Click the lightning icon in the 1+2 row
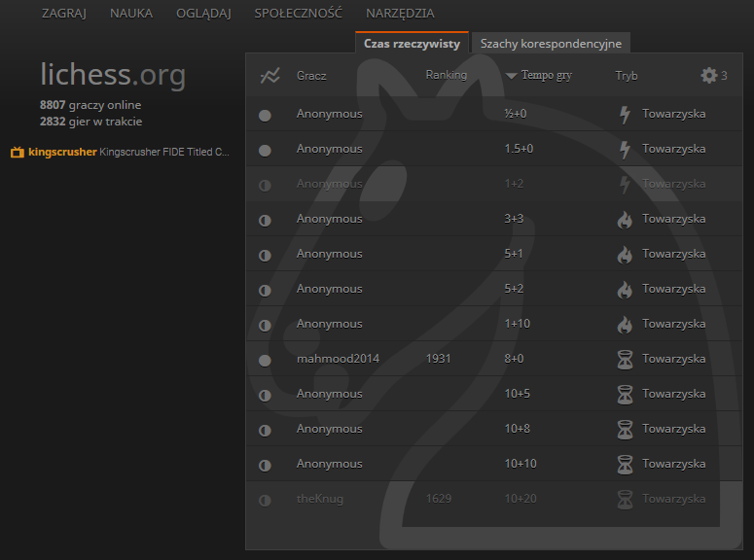 (x=625, y=185)
